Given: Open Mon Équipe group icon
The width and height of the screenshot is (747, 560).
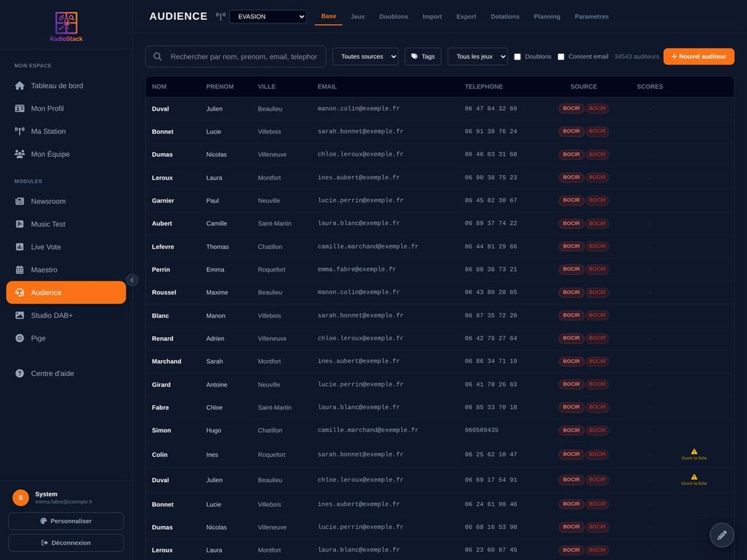Looking at the screenshot, I should click(19, 154).
